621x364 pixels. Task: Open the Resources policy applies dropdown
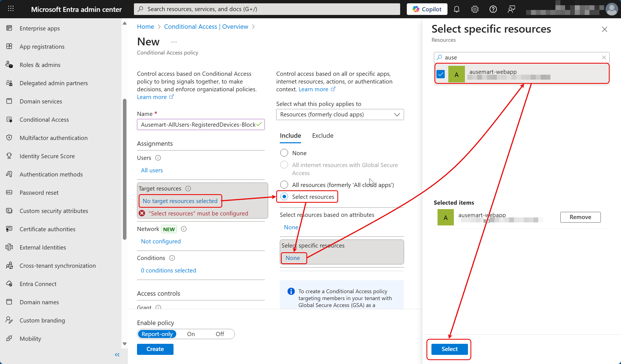pyautogui.click(x=340, y=115)
